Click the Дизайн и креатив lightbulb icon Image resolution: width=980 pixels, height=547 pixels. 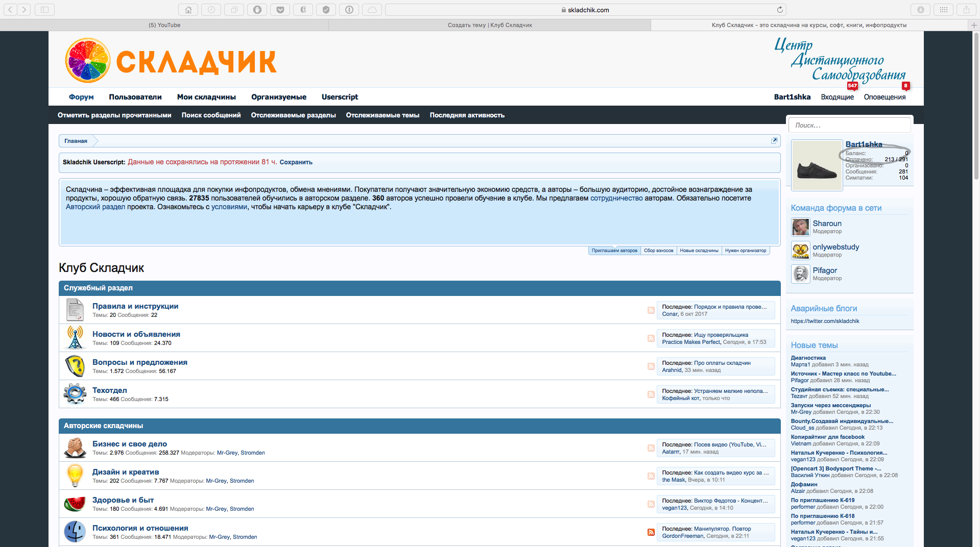(x=75, y=476)
